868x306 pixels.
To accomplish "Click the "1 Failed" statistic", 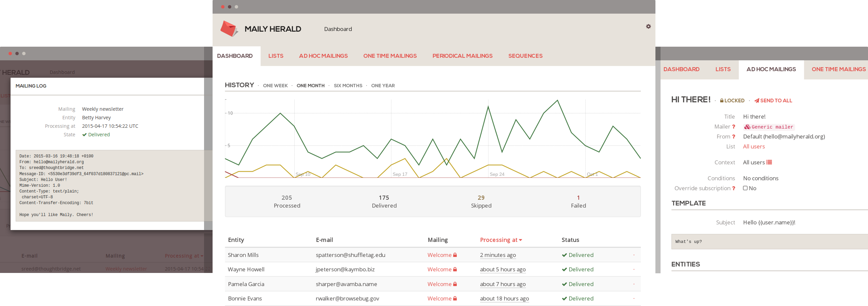I will pos(578,201).
